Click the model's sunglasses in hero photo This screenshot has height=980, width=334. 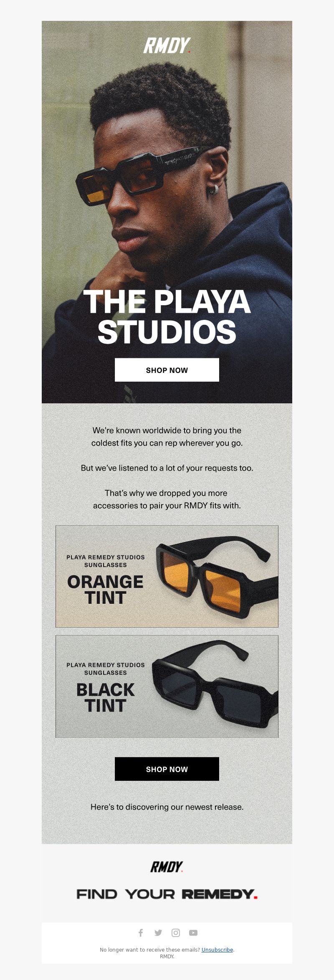pos(138,172)
